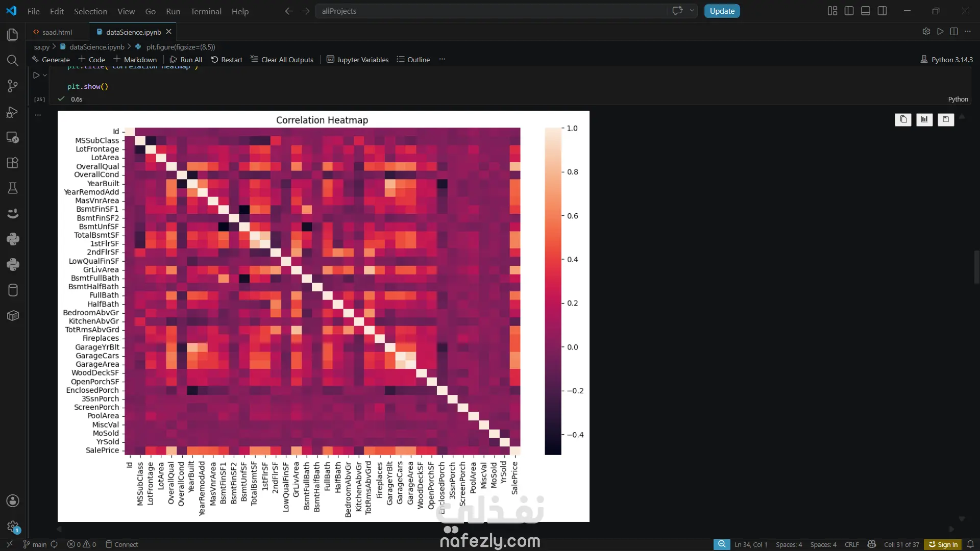This screenshot has width=980, height=551.
Task: Open the database view icon in activity bar
Action: tap(13, 290)
